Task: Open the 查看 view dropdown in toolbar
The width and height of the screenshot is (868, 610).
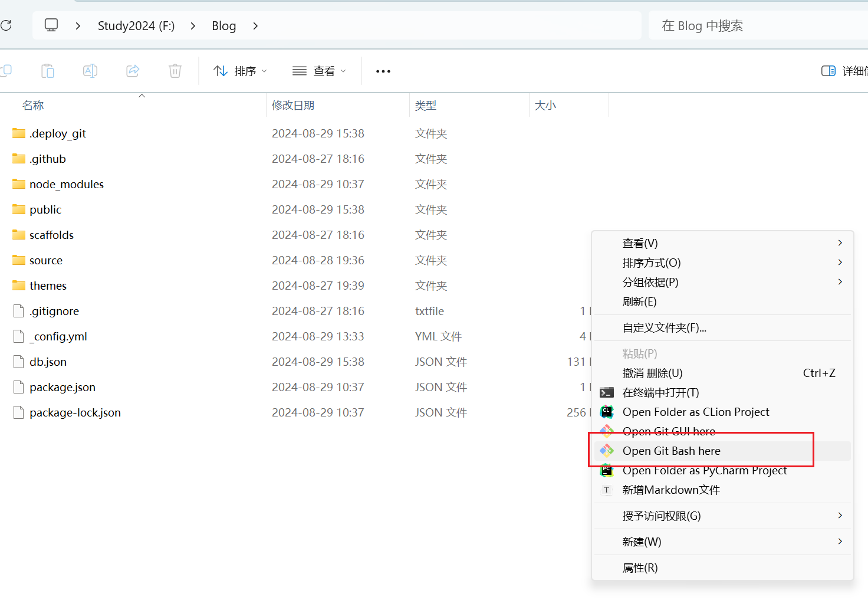Action: click(x=319, y=71)
